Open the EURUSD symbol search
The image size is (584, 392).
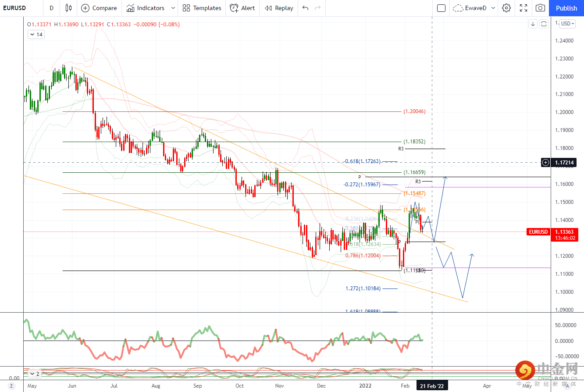[14, 8]
